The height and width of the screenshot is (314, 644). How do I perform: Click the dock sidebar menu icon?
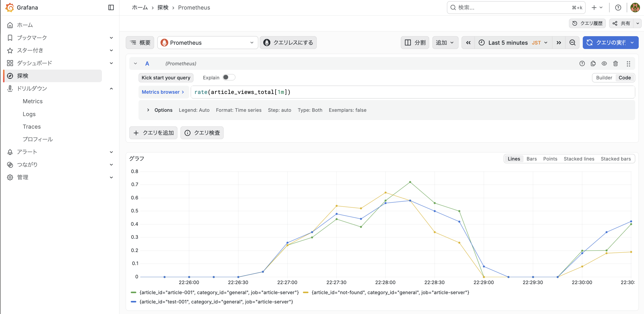[111, 8]
